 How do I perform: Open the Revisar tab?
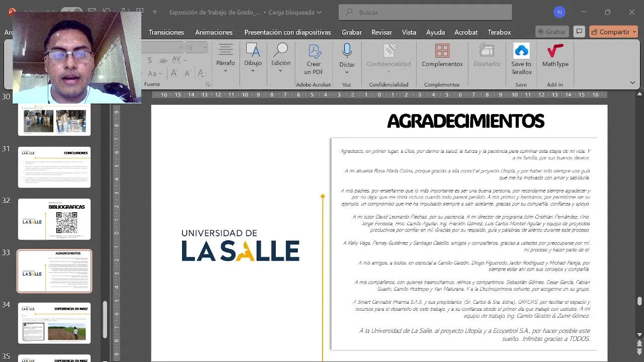pos(381,32)
